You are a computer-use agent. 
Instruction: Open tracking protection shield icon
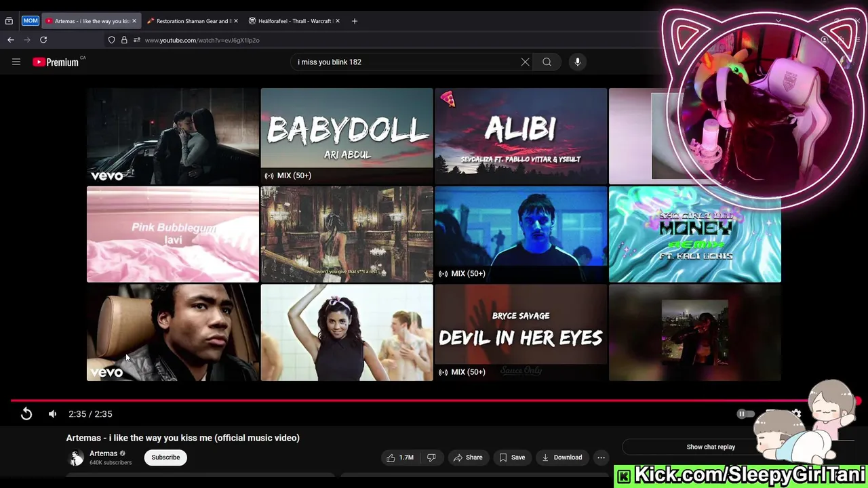point(111,40)
